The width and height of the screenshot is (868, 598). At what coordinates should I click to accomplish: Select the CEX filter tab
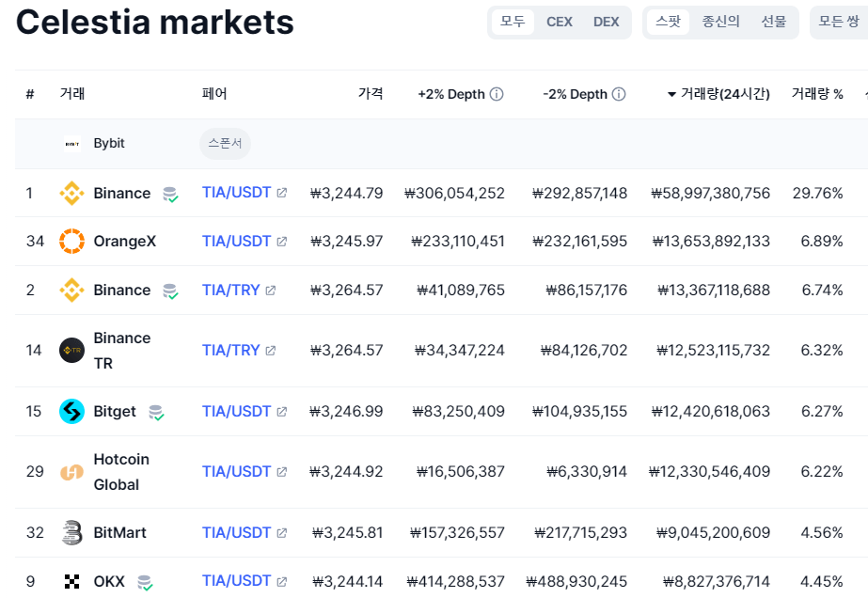click(x=560, y=23)
